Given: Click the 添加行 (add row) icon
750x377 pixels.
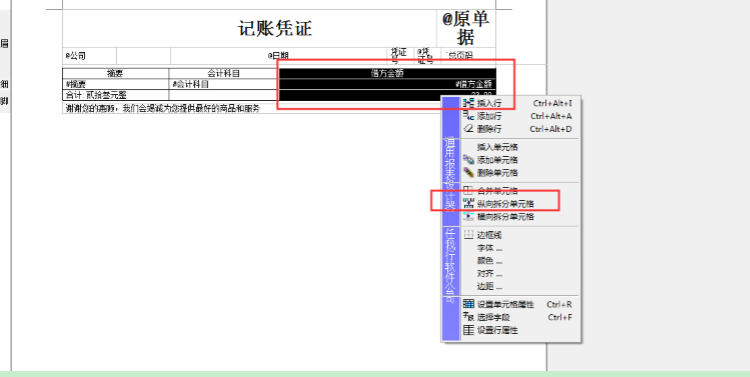Looking at the screenshot, I should (469, 116).
